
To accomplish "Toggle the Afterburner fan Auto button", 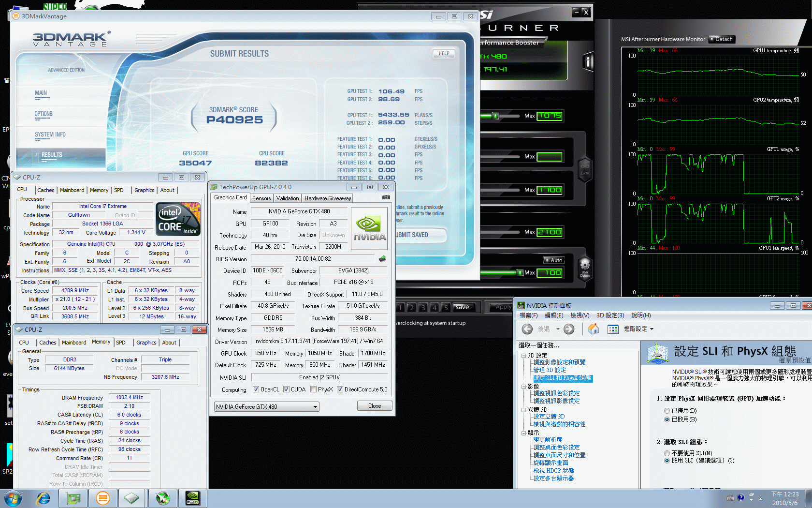I will [553, 260].
